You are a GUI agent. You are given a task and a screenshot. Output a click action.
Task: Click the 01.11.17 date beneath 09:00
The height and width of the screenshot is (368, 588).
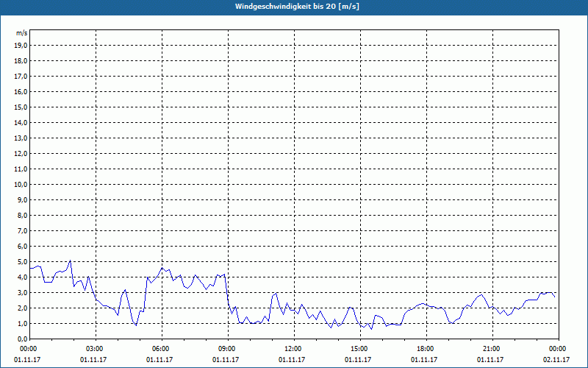226,359
